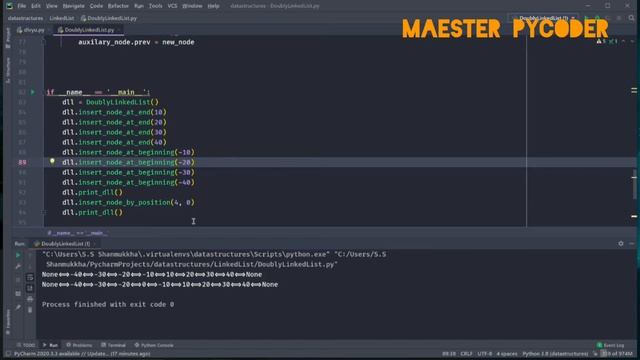This screenshot has width=640, height=360.
Task: Open the Python Console tool window tab
Action: click(154, 345)
